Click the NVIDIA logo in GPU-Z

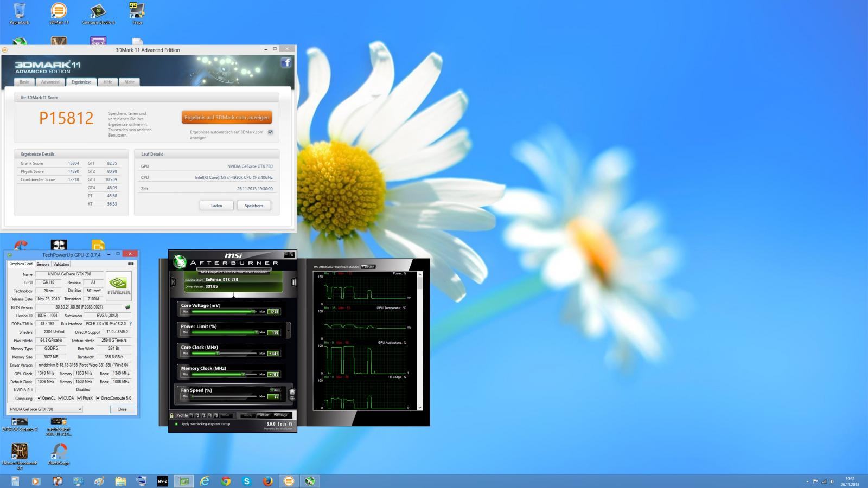118,286
